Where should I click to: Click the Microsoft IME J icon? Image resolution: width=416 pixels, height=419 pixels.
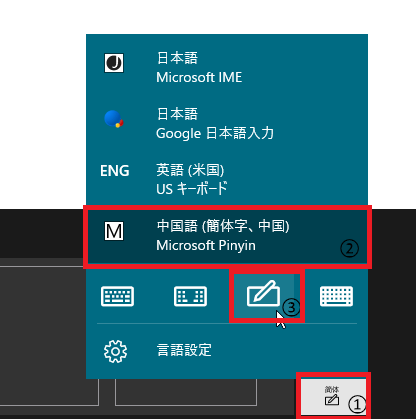coord(114,63)
